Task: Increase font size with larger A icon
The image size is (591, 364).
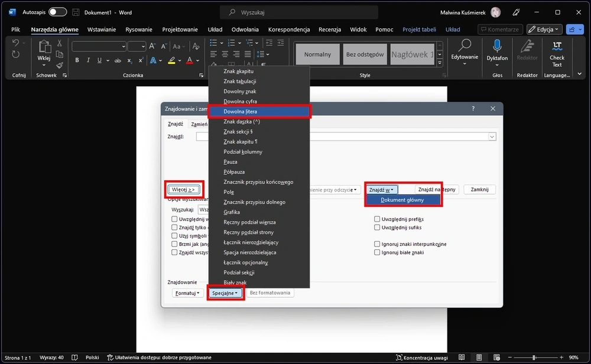Action: (152, 46)
